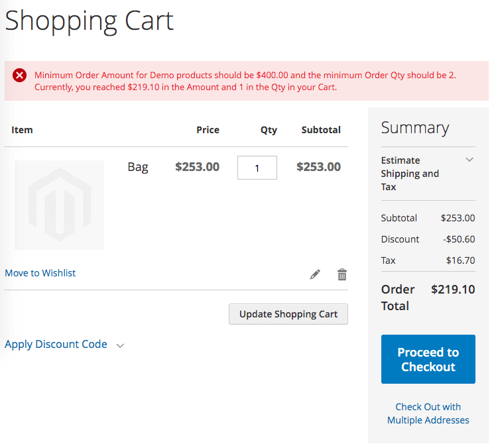Click the Proceed to Checkout button
The height and width of the screenshot is (448, 496).
coord(428,359)
